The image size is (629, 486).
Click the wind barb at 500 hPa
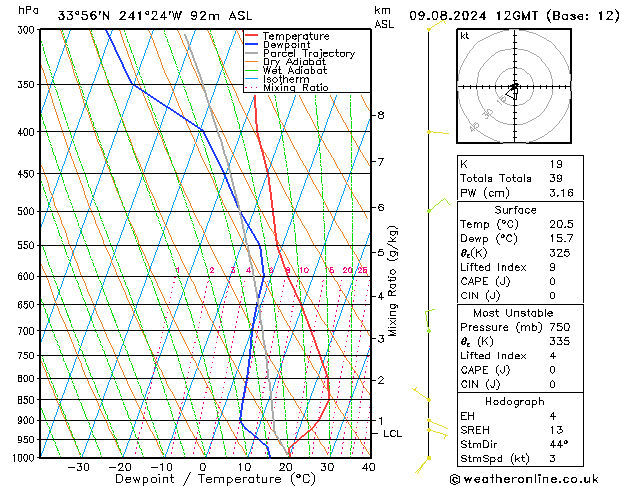[x=438, y=205]
